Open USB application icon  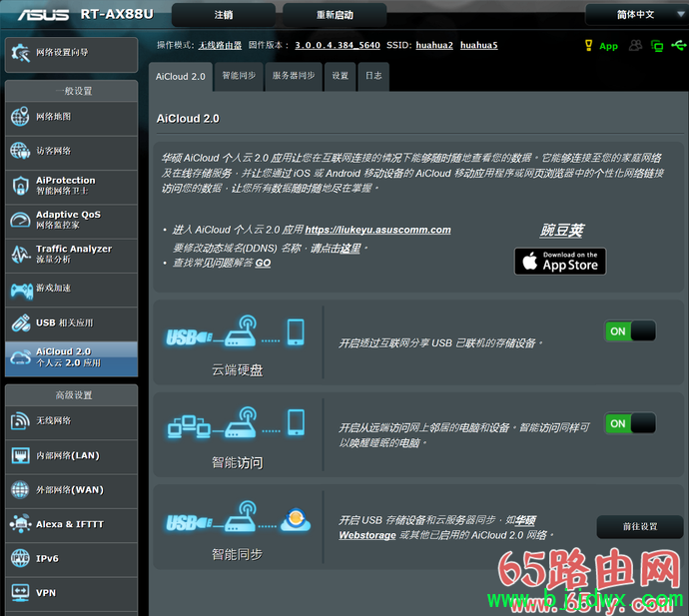click(21, 322)
